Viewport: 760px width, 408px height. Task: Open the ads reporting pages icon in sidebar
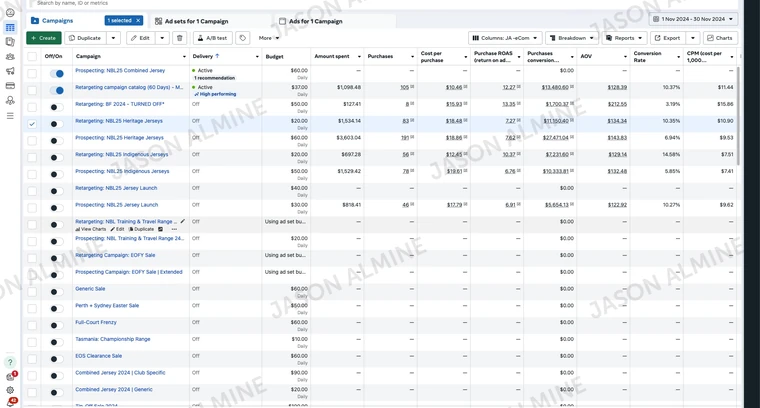pyautogui.click(x=10, y=42)
